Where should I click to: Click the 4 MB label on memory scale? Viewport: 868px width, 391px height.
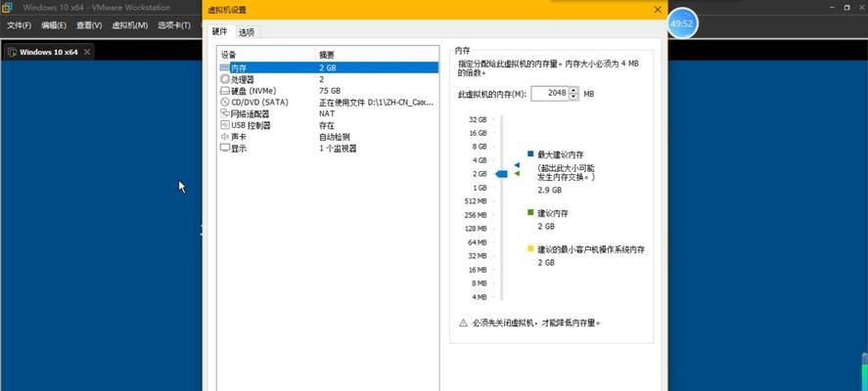(x=480, y=297)
